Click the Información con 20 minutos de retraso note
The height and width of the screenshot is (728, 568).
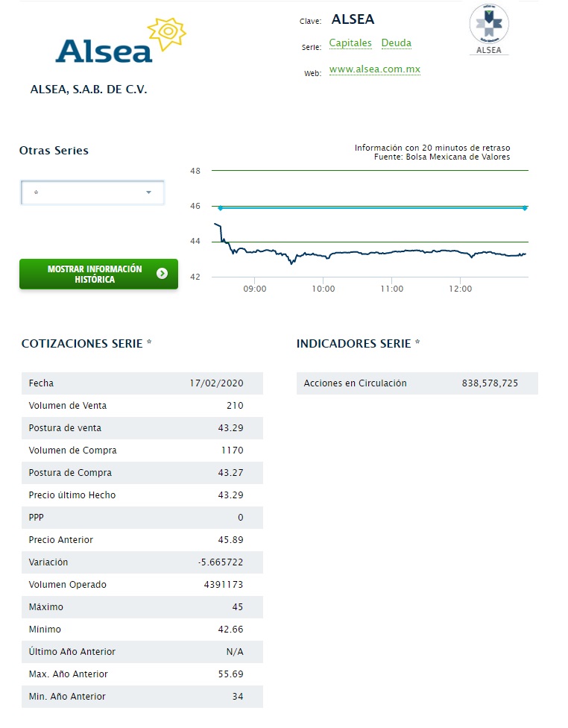[x=432, y=148]
